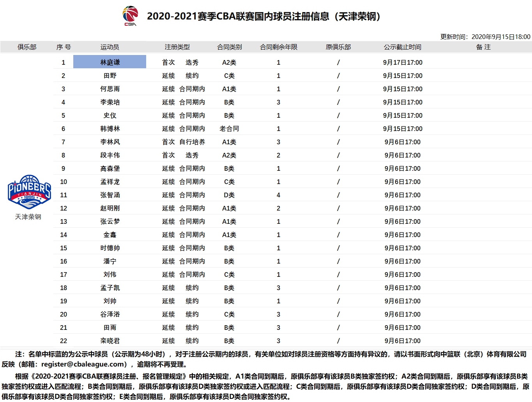This screenshot has height=402, width=532.
Task: Select player name 段丰伟
Action: coord(110,155)
